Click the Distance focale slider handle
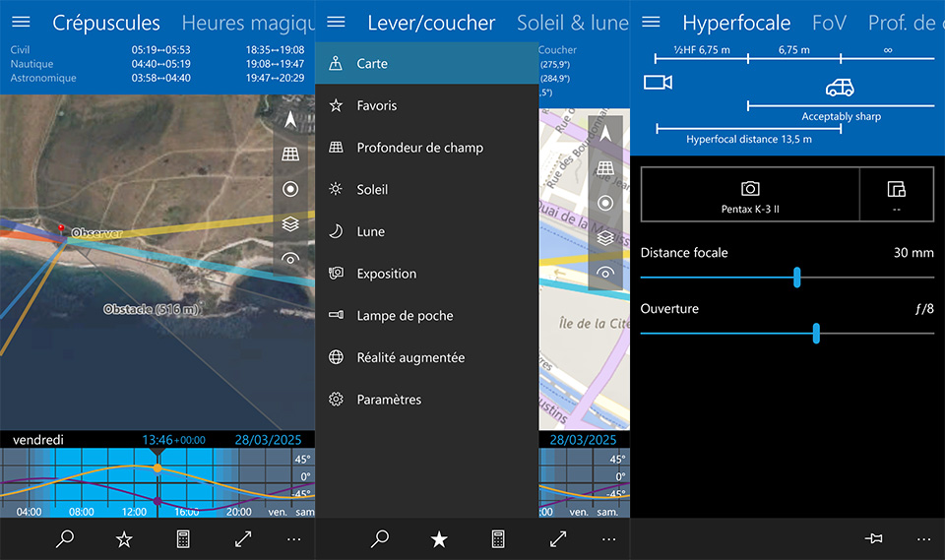This screenshot has height=560, width=945. point(796,278)
